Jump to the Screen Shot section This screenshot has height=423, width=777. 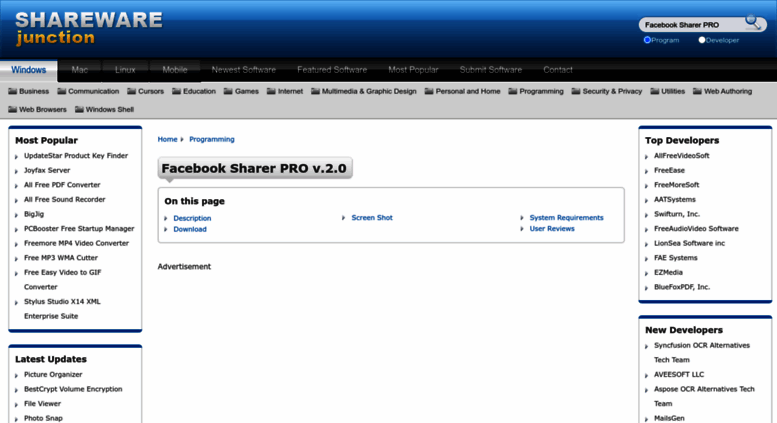point(372,217)
